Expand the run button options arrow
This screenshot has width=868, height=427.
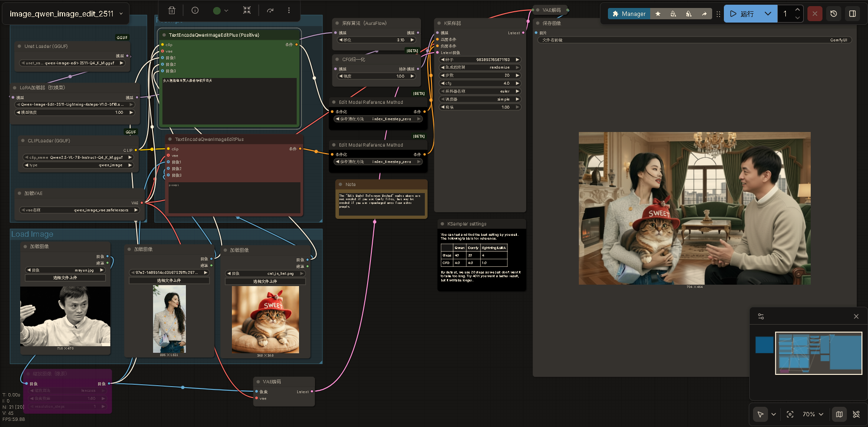tap(768, 14)
